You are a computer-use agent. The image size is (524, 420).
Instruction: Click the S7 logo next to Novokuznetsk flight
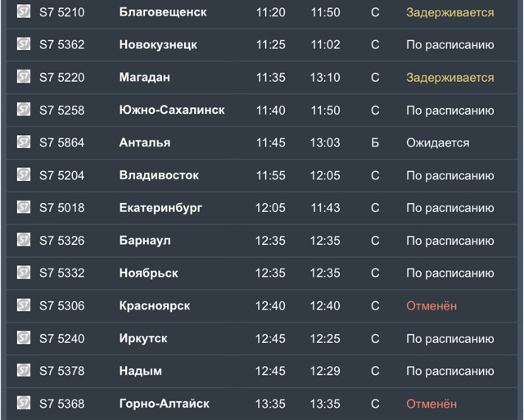[x=24, y=44]
